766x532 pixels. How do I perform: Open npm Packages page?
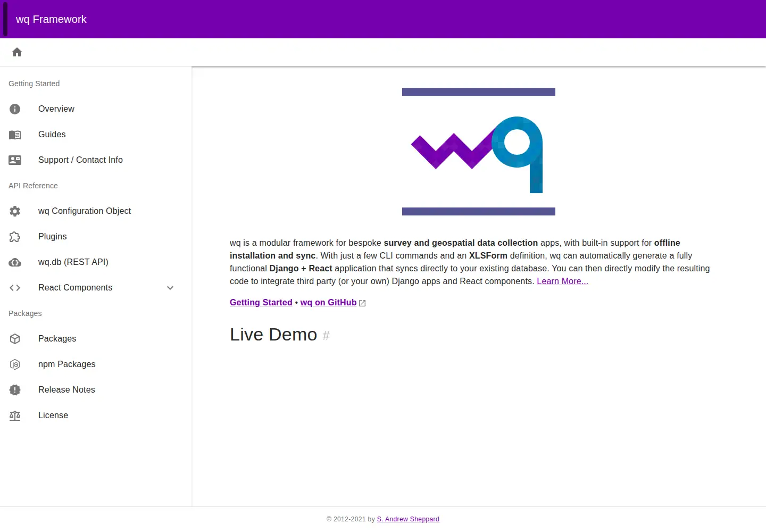point(96,364)
